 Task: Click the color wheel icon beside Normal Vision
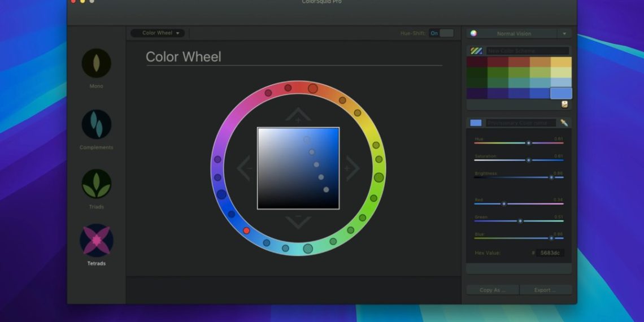click(x=474, y=33)
